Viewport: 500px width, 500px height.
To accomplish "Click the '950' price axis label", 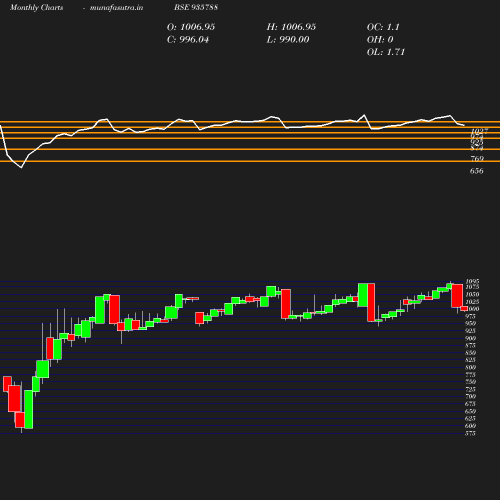I will coord(470,323).
